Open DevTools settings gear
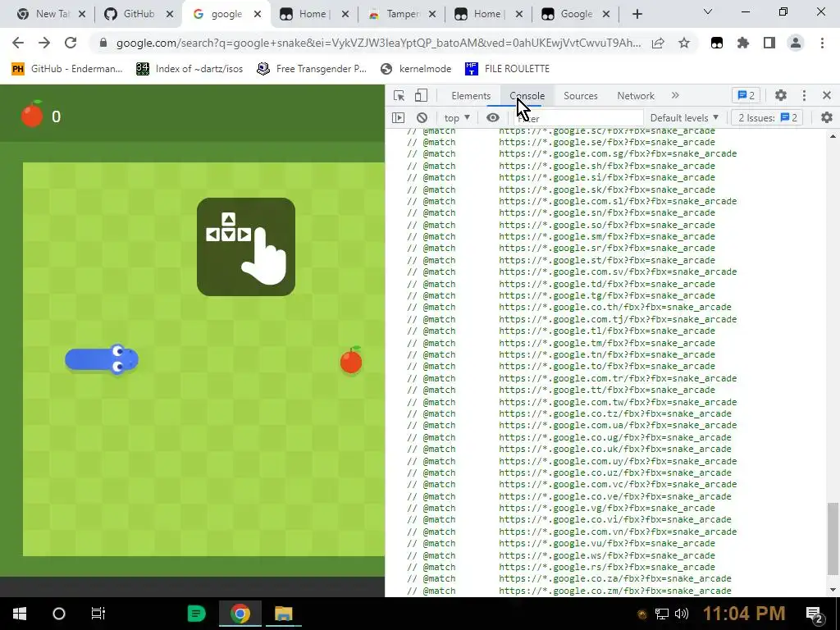The image size is (840, 630). click(781, 95)
